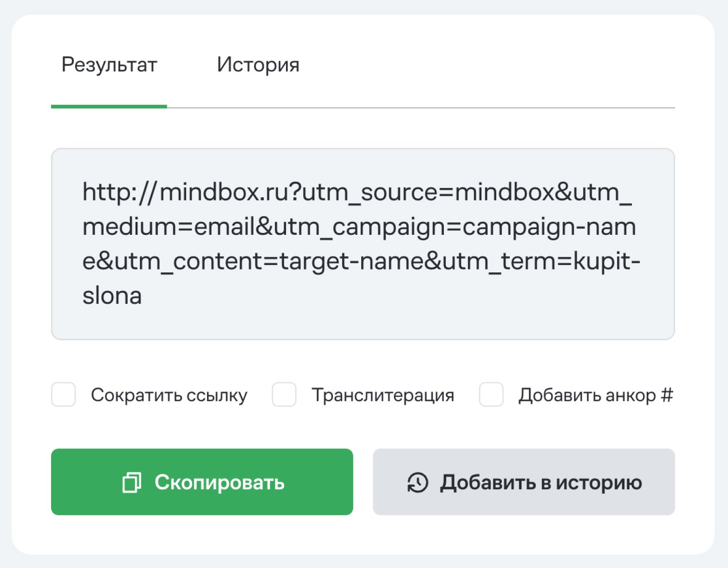Toggle the Транслитерация checkbox
This screenshot has height=568, width=728.
284,395
